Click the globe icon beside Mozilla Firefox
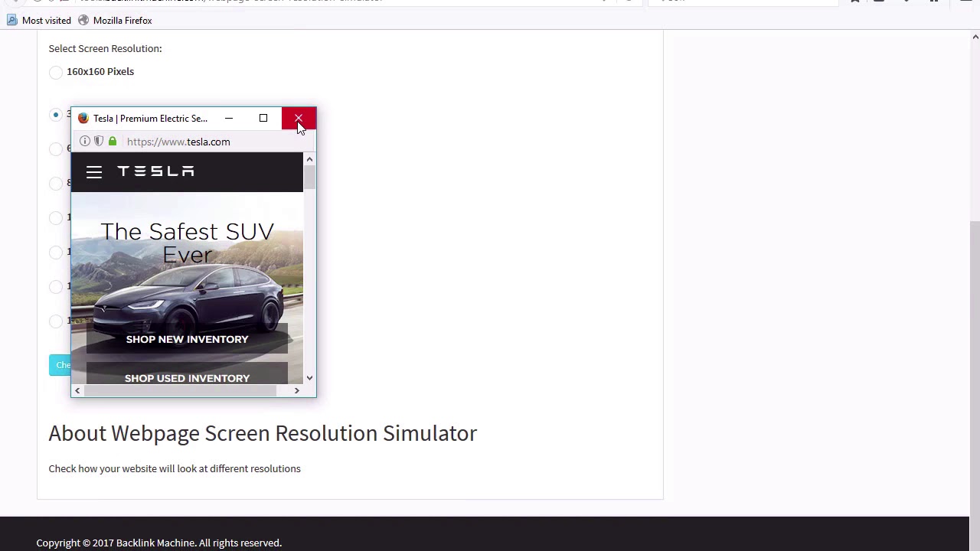 tap(83, 20)
